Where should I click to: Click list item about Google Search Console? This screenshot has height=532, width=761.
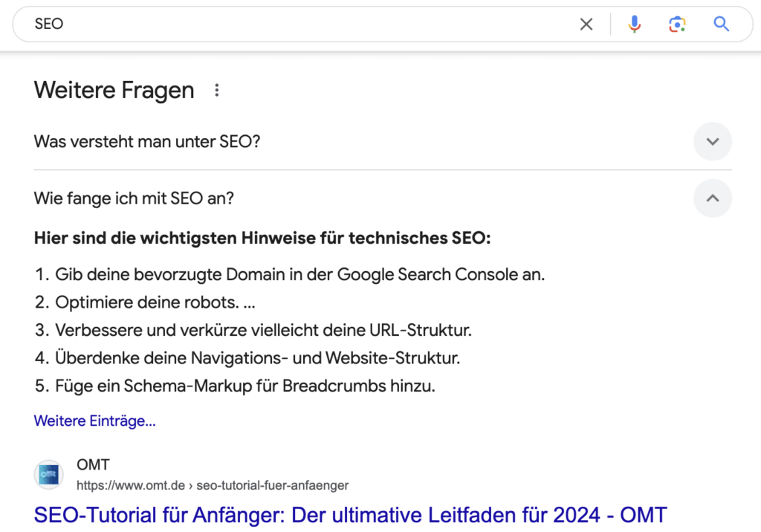point(290,275)
